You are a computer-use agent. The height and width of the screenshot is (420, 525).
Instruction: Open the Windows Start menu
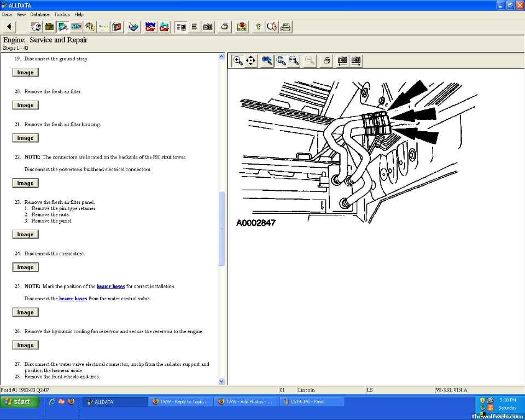20,401
